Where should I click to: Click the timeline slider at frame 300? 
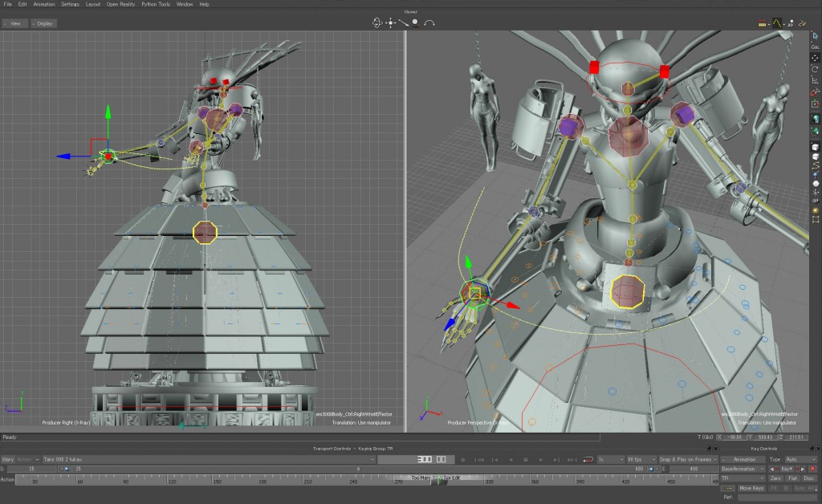click(440, 479)
